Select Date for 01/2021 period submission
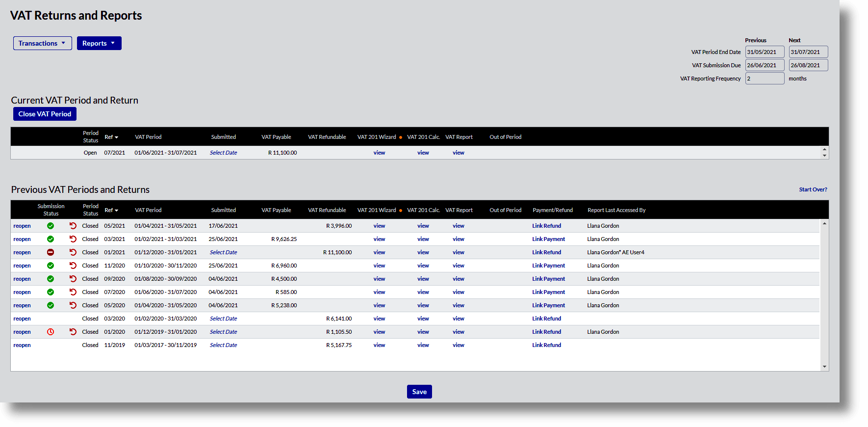This screenshot has height=427, width=868. tap(224, 252)
